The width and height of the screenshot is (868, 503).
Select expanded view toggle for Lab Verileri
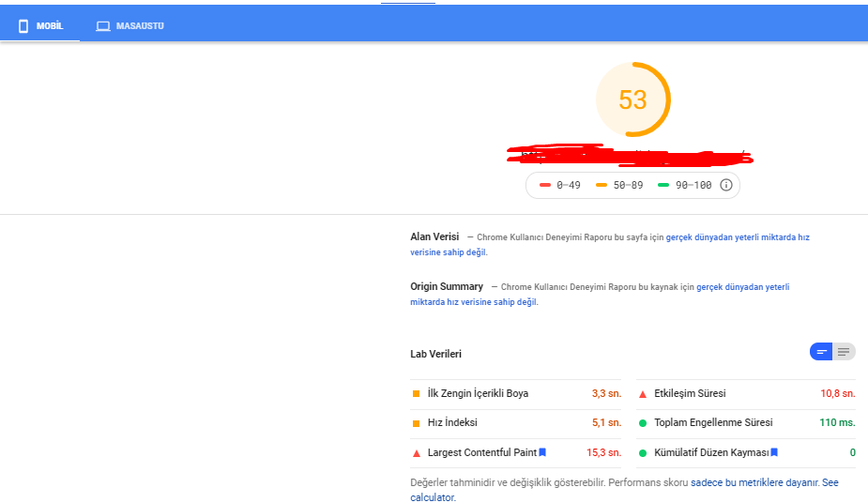pyautogui.click(x=844, y=352)
